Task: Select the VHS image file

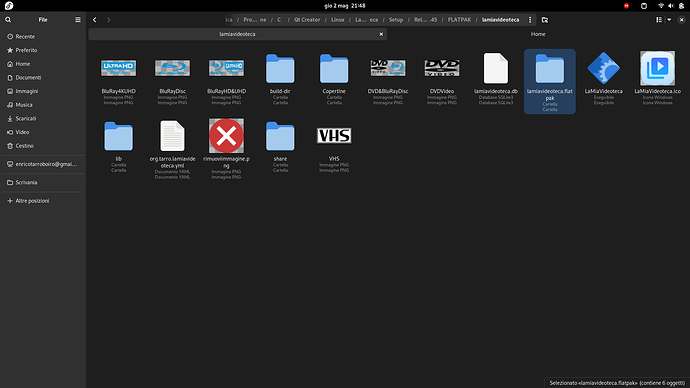Action: tap(334, 146)
